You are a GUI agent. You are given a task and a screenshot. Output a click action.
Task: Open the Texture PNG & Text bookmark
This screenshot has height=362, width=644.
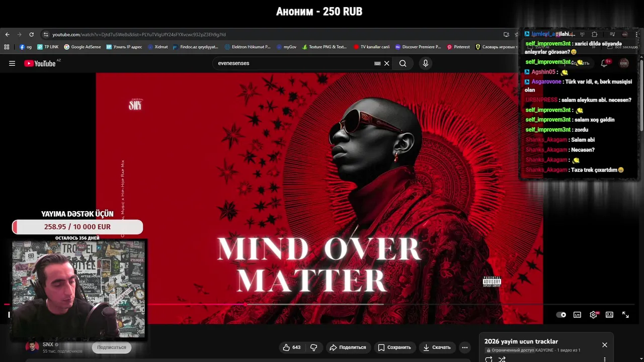pos(325,47)
